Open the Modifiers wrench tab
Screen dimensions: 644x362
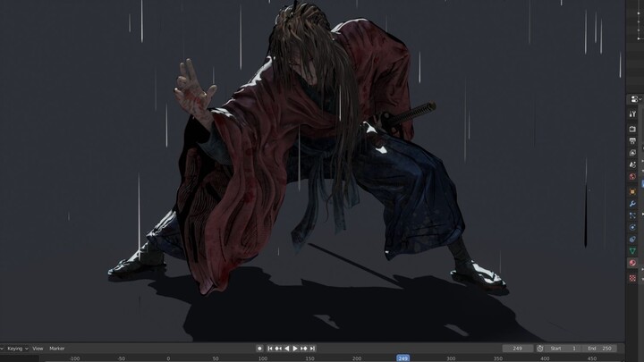632,204
